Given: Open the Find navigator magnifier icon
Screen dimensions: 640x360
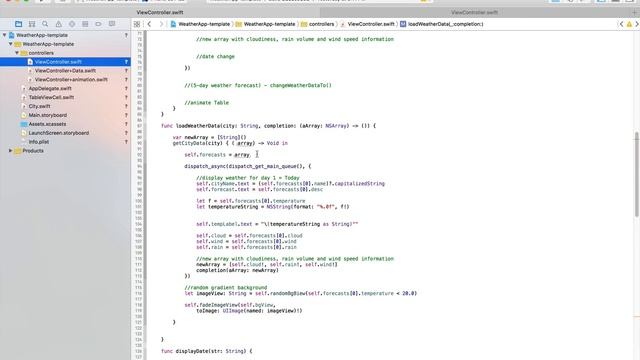Looking at the screenshot, I should (x=45, y=24).
